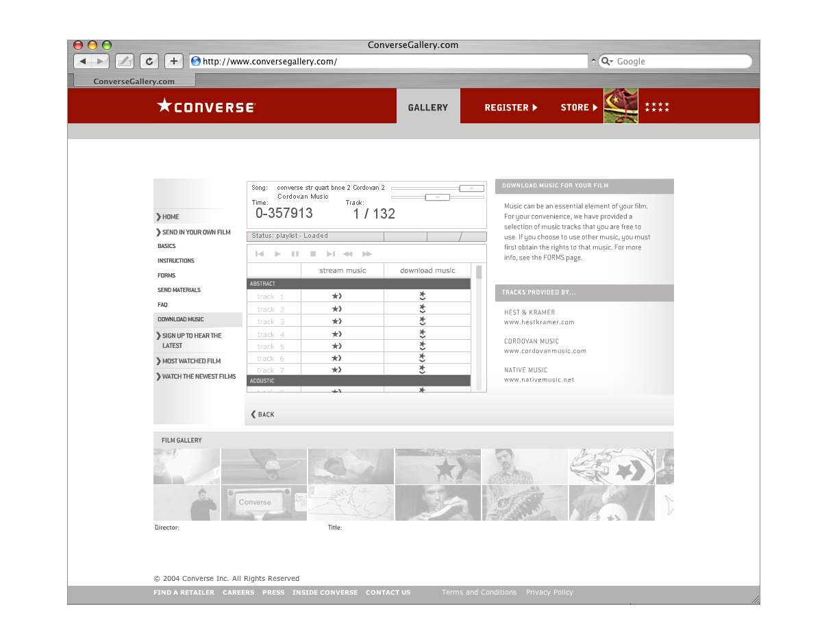Switch to the Gallery tab
This screenshot has width=822, height=644.
428,106
